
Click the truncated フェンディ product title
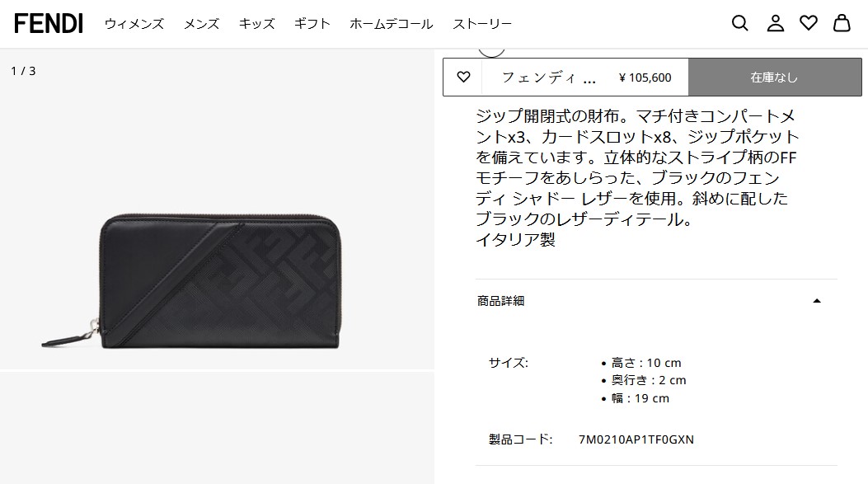click(x=549, y=78)
